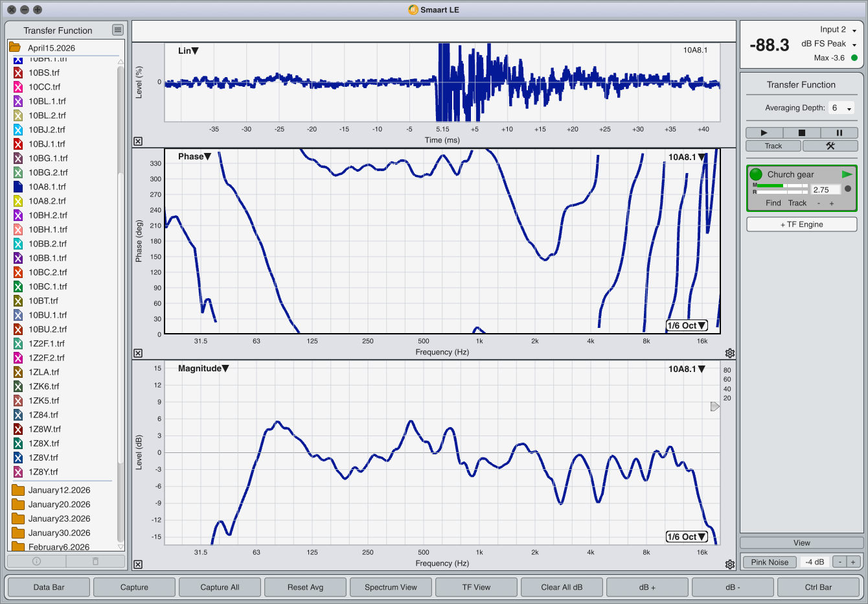Open the Phase plot type dropdown

[x=194, y=156]
